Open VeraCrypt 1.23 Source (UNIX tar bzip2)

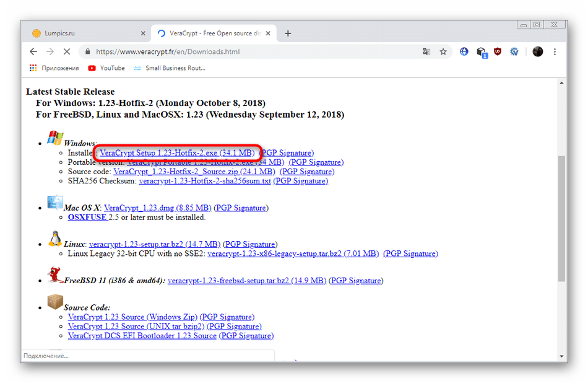136,327
